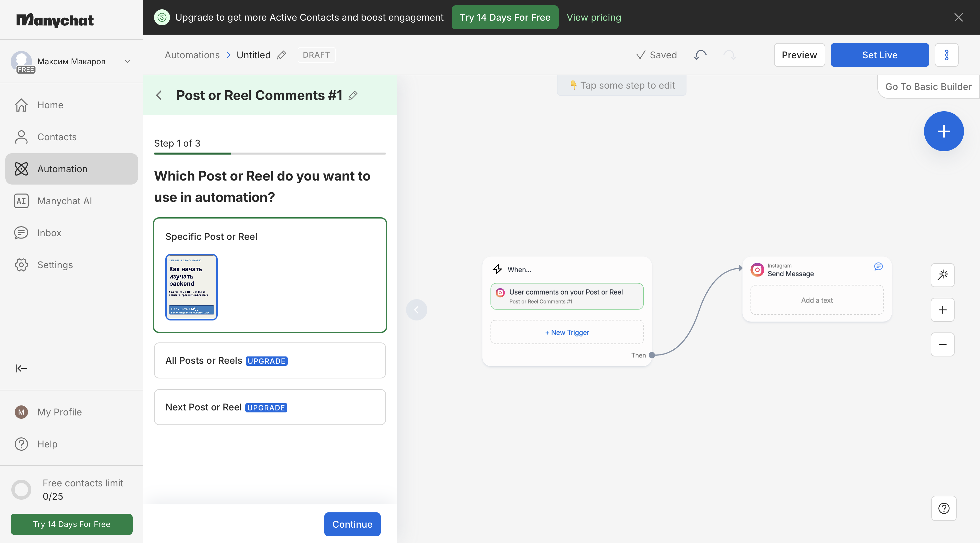Click the pencil icon next to Untitled
This screenshot has height=543, width=980.
coord(282,55)
